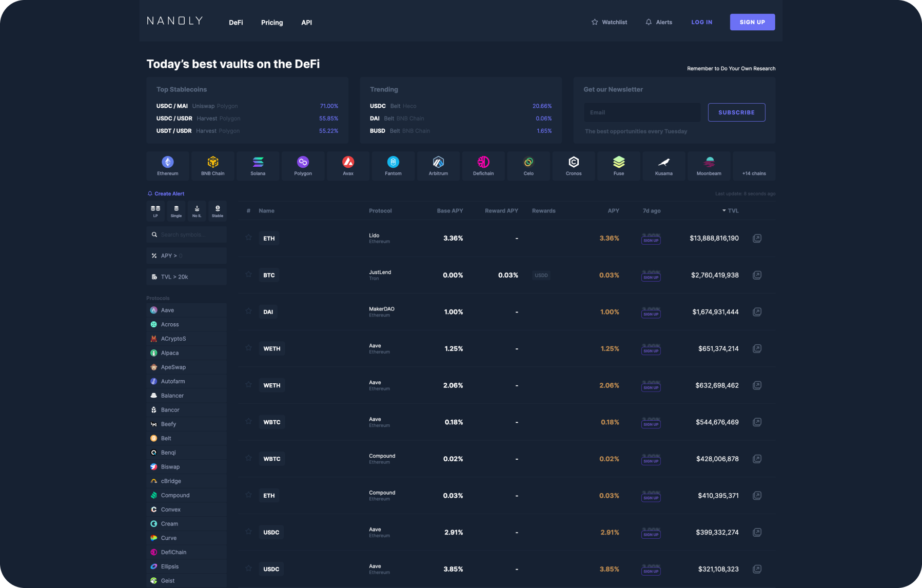Toggle the Stable filter
Screen dimensions: 922x588
tap(218, 211)
